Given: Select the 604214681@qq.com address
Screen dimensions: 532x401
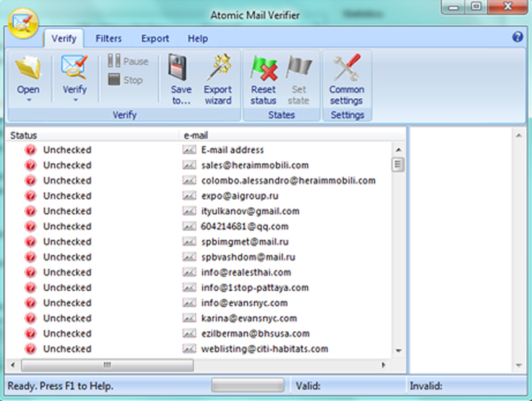Looking at the screenshot, I should point(244,227).
